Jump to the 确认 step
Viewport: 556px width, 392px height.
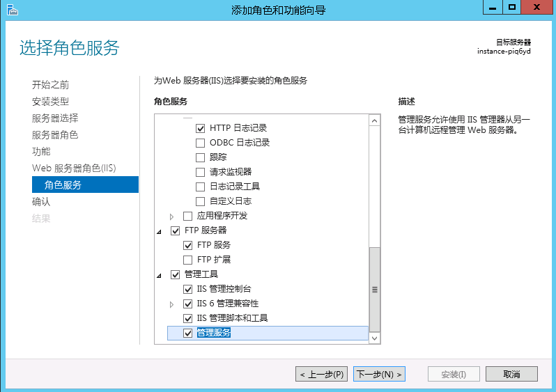point(41,201)
